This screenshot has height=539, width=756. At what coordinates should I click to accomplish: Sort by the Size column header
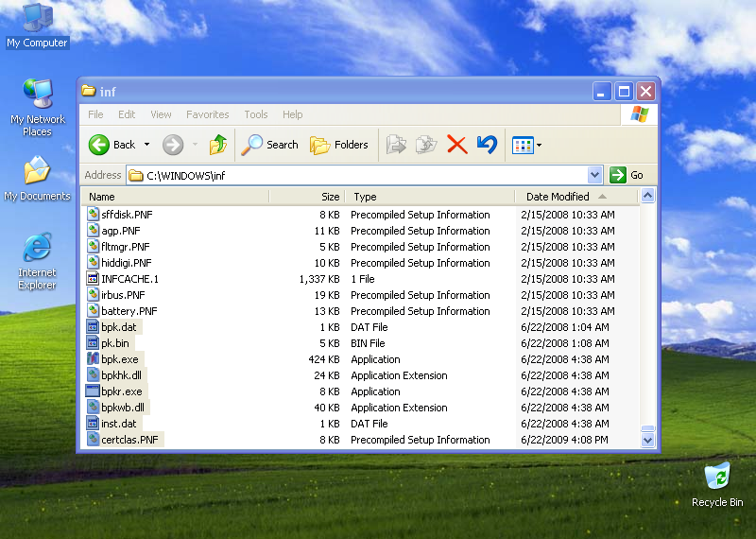[306, 197]
